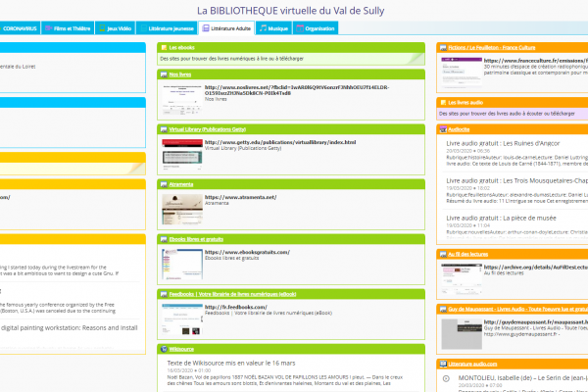
Task: Click the Atramenta site thumbnail
Action: point(182,210)
